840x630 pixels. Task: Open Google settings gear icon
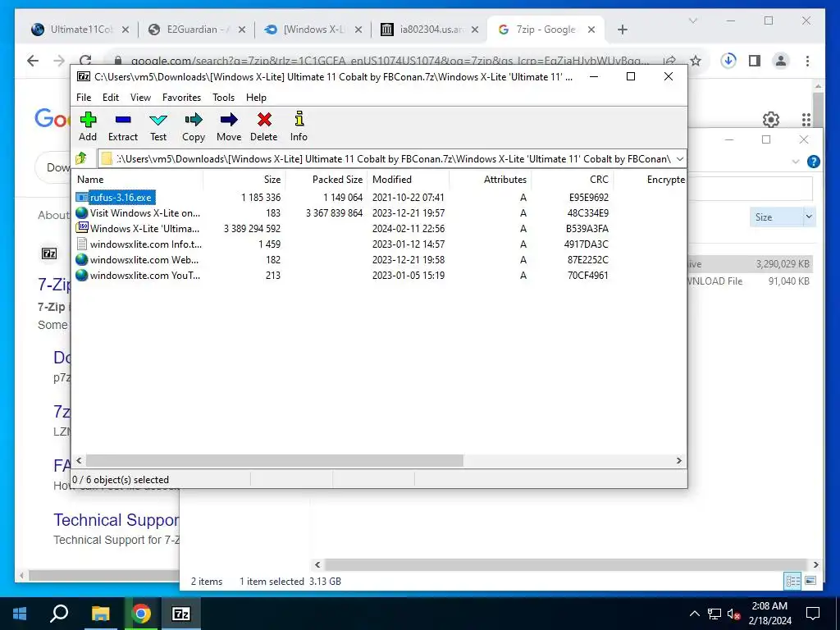point(771,120)
